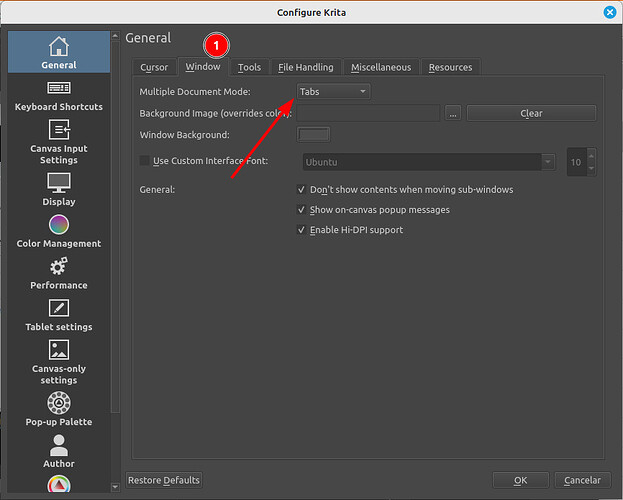The height and width of the screenshot is (500, 623).
Task: Select the Canvas Input Settings icon
Action: [x=58, y=130]
